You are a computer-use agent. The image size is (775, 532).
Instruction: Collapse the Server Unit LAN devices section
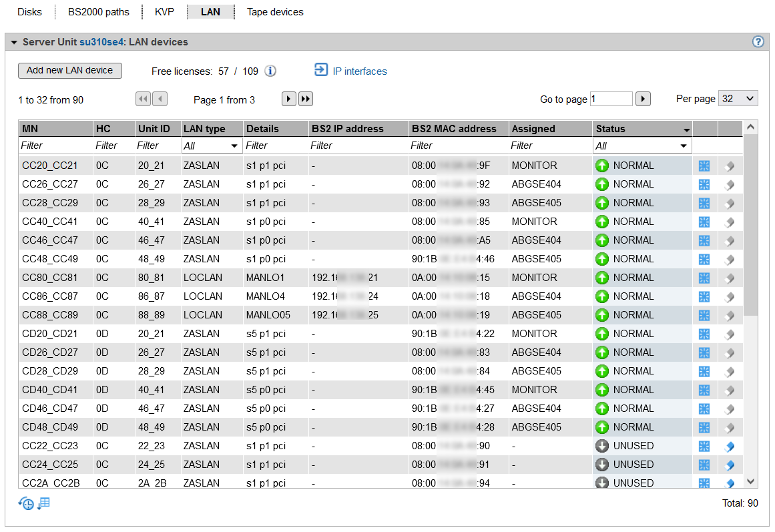pos(14,42)
